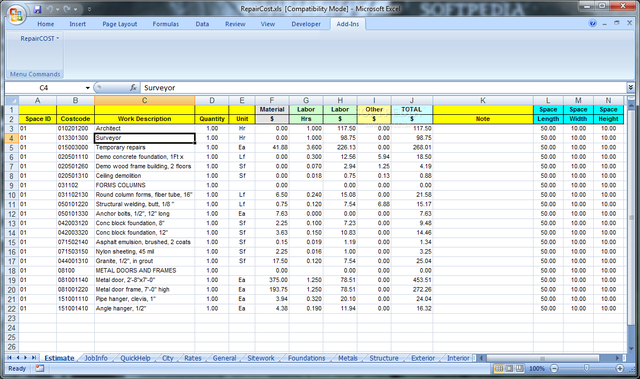Go to first sheet tab arrow

9,357
